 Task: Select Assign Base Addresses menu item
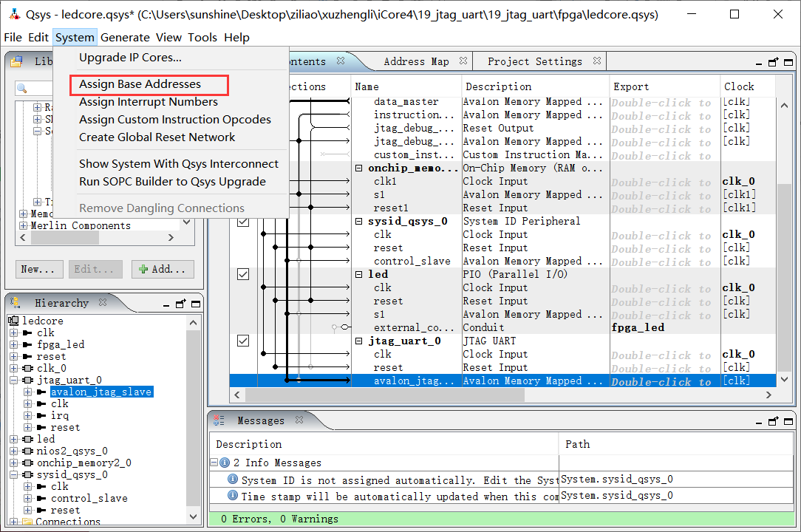[140, 84]
